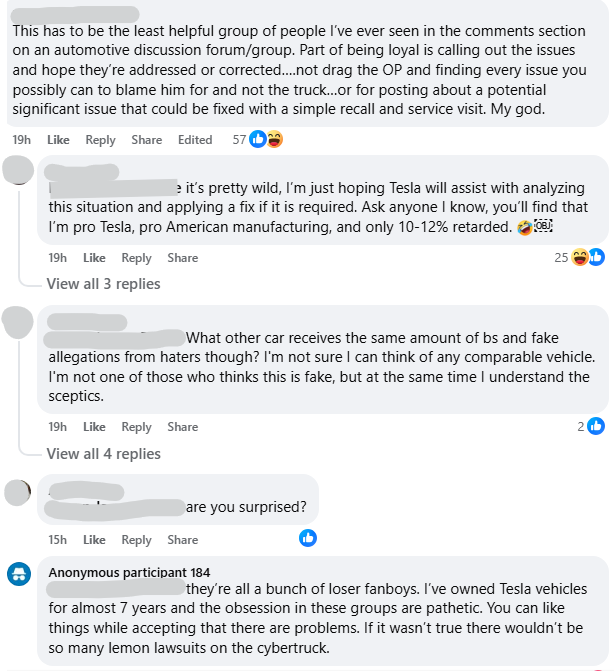Like the "are you surprised?" comment
Screen dimensions: 614x671
(94, 540)
